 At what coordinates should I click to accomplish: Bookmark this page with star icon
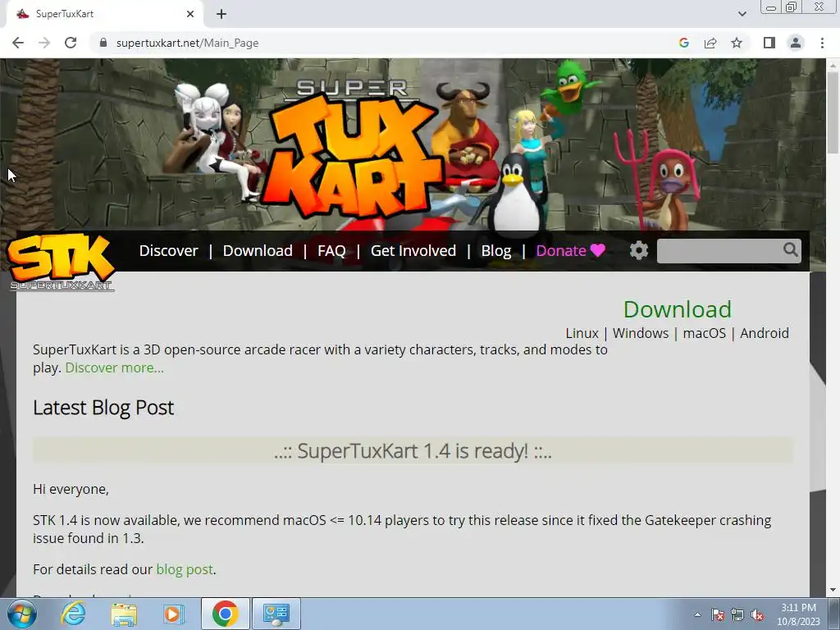point(737,43)
